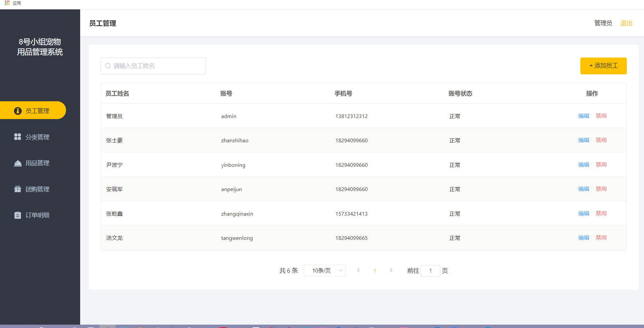Focus the employee name search field

tap(153, 66)
